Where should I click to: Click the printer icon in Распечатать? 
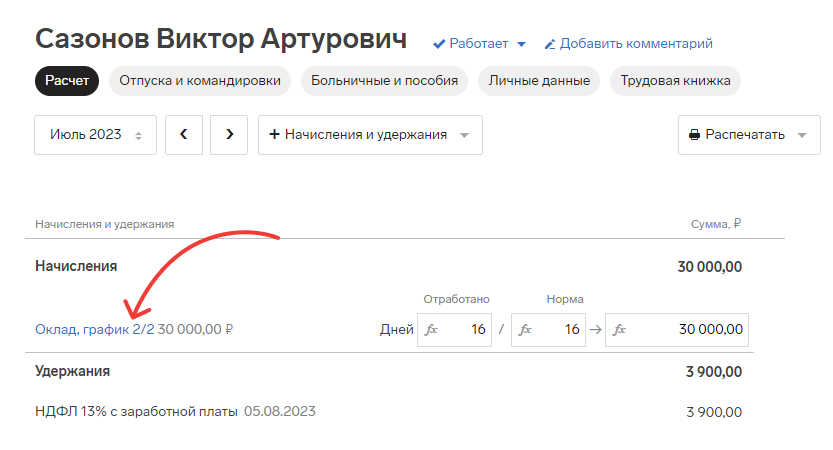click(694, 135)
